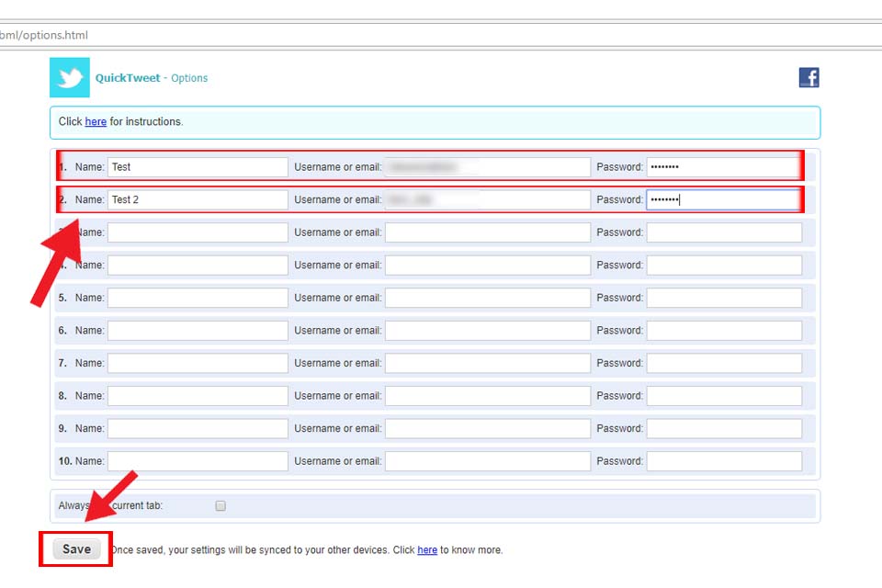Click the Name field in row 7

tap(198, 363)
